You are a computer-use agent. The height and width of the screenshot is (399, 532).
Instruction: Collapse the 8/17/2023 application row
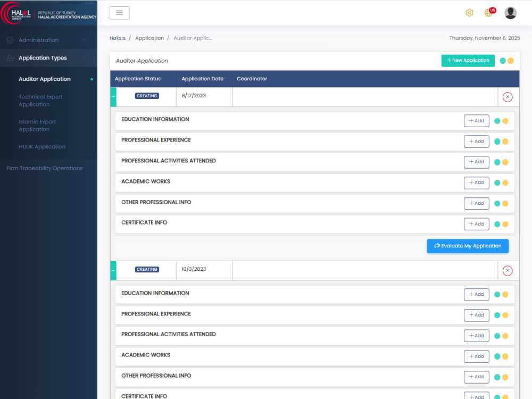click(x=113, y=97)
